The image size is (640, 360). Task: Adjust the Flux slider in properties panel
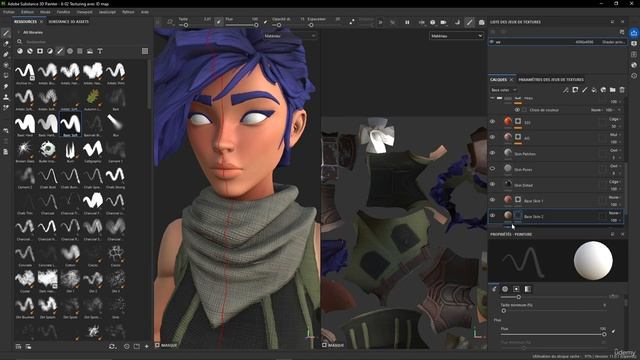pyautogui.click(x=553, y=334)
